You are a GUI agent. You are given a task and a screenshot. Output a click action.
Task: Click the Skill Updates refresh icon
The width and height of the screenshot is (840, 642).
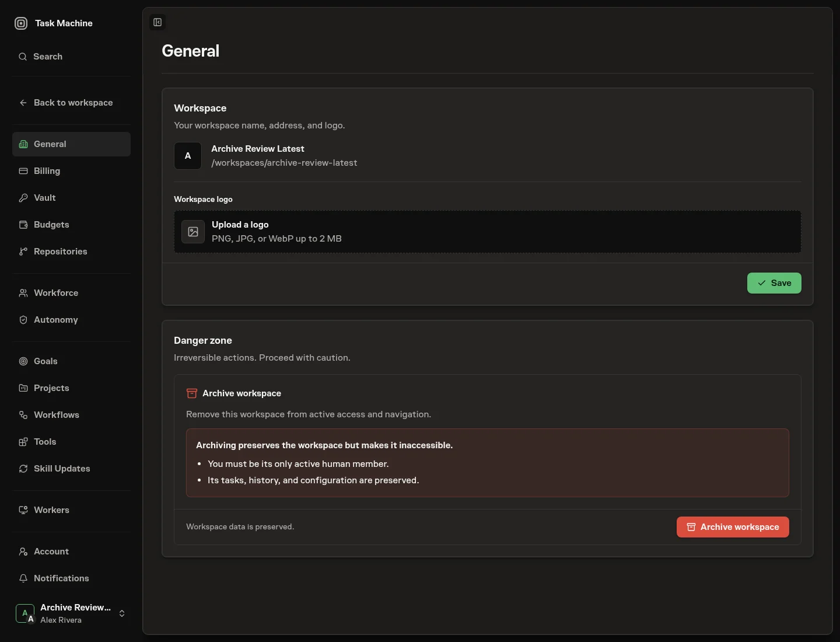tap(23, 469)
